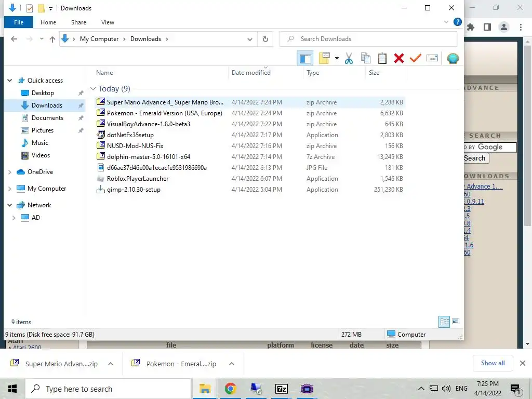Open 7-Zip from the taskbar
The width and height of the screenshot is (532, 399).
click(x=281, y=389)
